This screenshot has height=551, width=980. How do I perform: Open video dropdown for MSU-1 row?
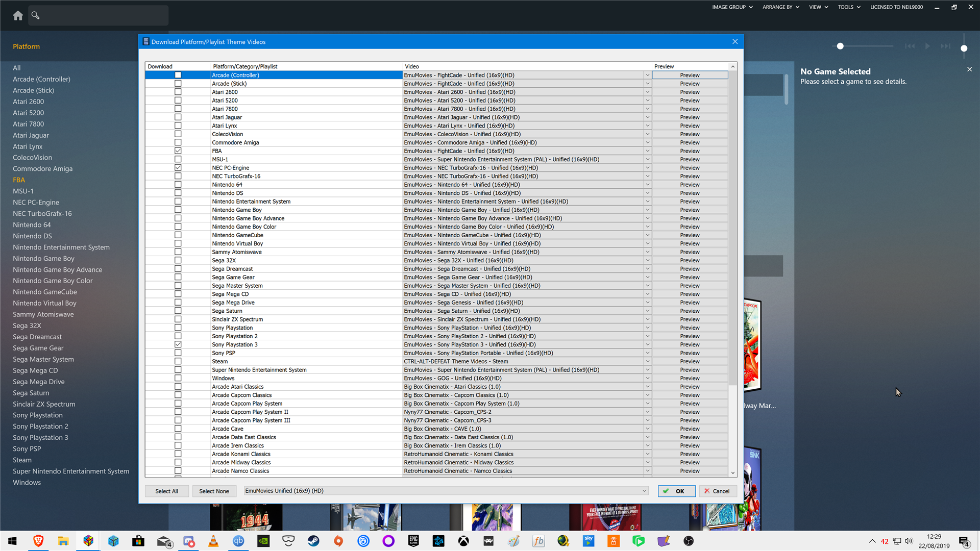coord(647,159)
